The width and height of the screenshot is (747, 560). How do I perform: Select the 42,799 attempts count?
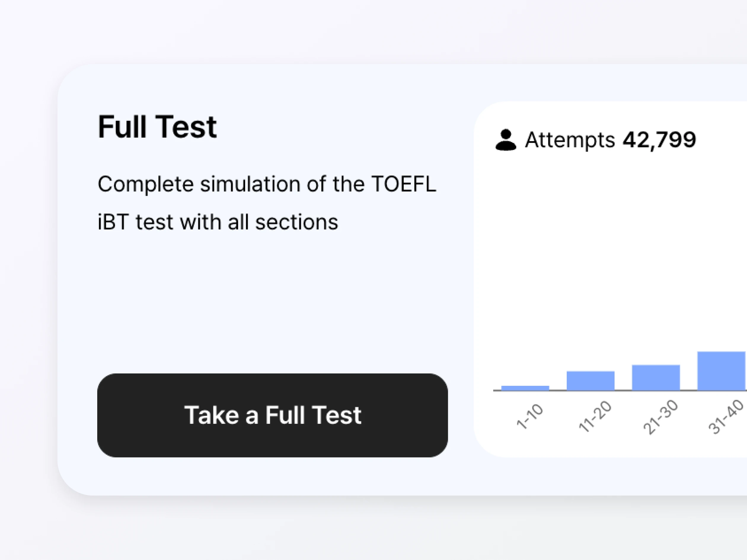pyautogui.click(x=659, y=140)
